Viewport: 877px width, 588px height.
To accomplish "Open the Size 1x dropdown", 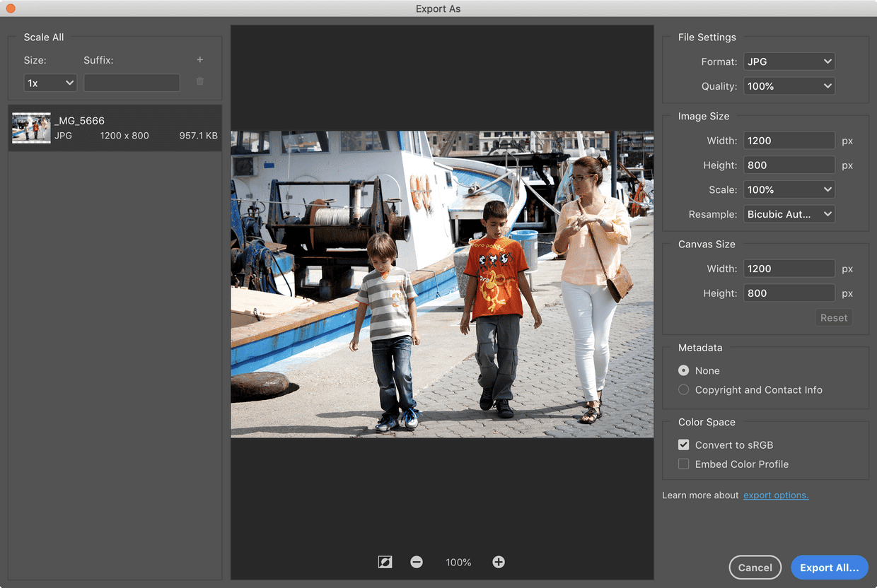I will pos(50,83).
